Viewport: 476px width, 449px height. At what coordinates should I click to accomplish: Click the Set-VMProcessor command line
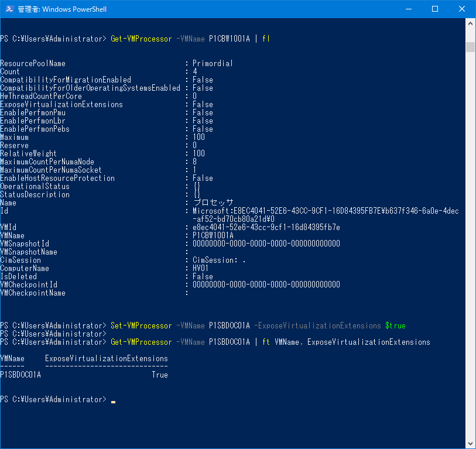tap(141, 325)
